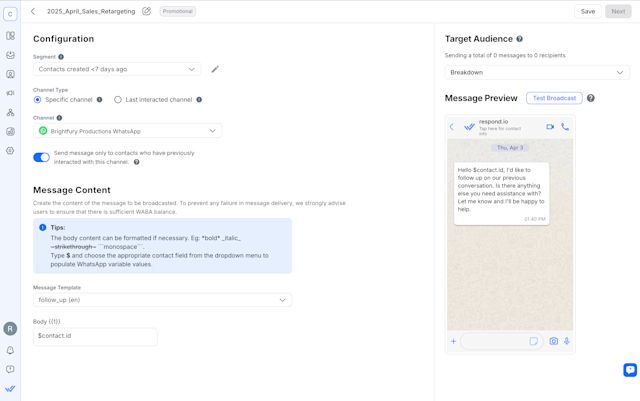
Task: Click Sending a total of 0 messages text
Action: pos(505,55)
